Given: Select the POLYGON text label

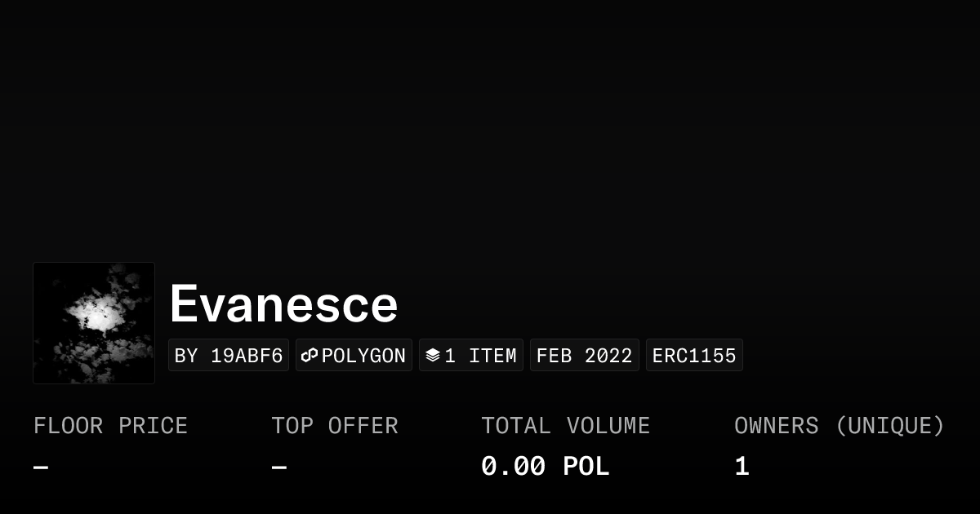Looking at the screenshot, I should pyautogui.click(x=363, y=356).
